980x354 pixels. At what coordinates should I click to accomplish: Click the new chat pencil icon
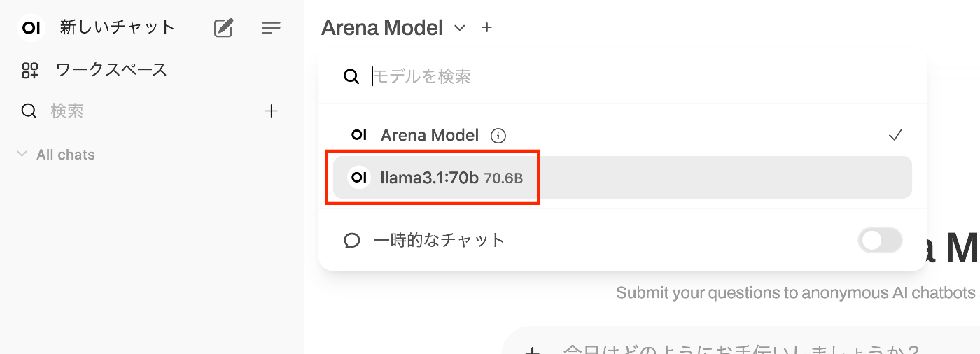pyautogui.click(x=223, y=28)
